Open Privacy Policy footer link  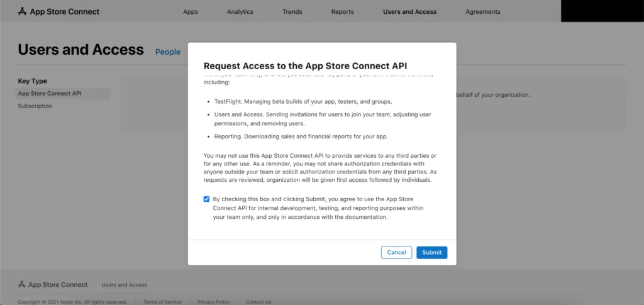click(x=214, y=302)
